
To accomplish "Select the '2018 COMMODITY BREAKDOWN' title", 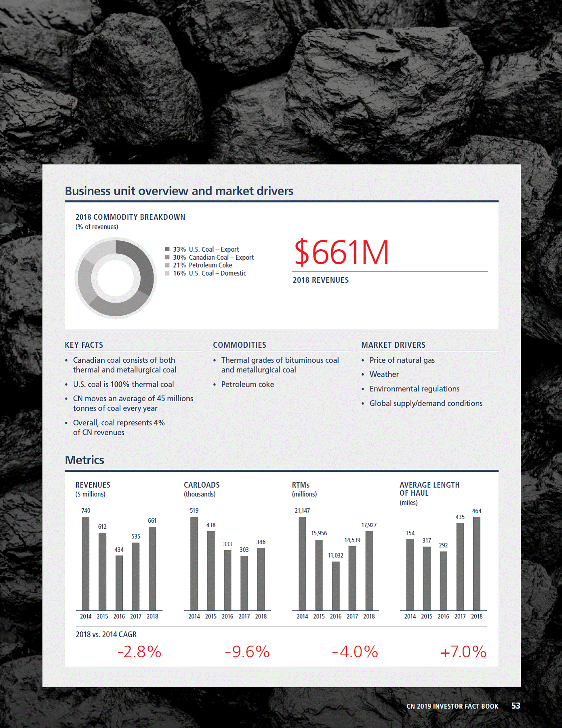I will [130, 217].
